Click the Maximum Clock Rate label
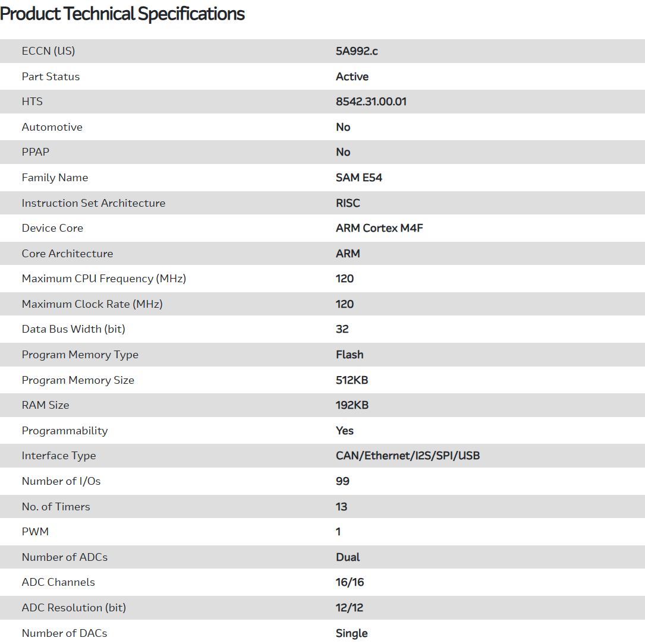 [x=92, y=304]
